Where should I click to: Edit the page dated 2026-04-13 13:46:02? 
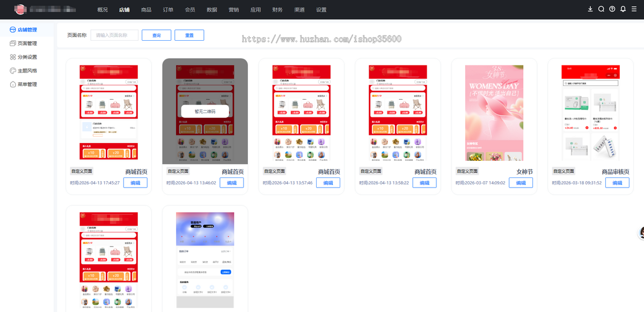coord(232,183)
